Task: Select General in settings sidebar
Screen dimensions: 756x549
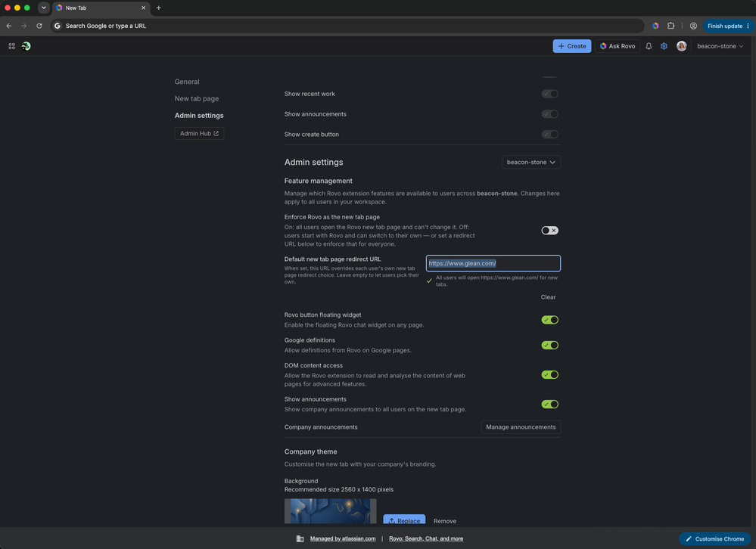Action: pyautogui.click(x=187, y=82)
